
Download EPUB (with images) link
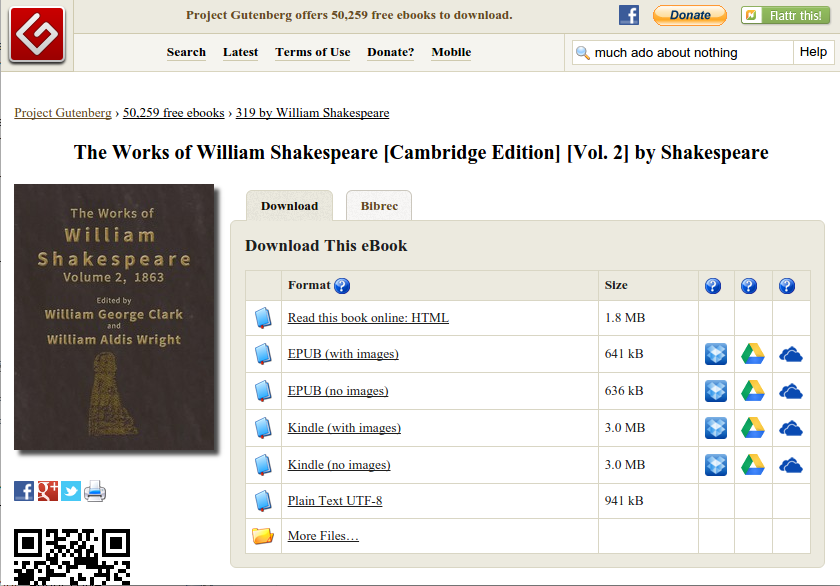[x=343, y=354]
